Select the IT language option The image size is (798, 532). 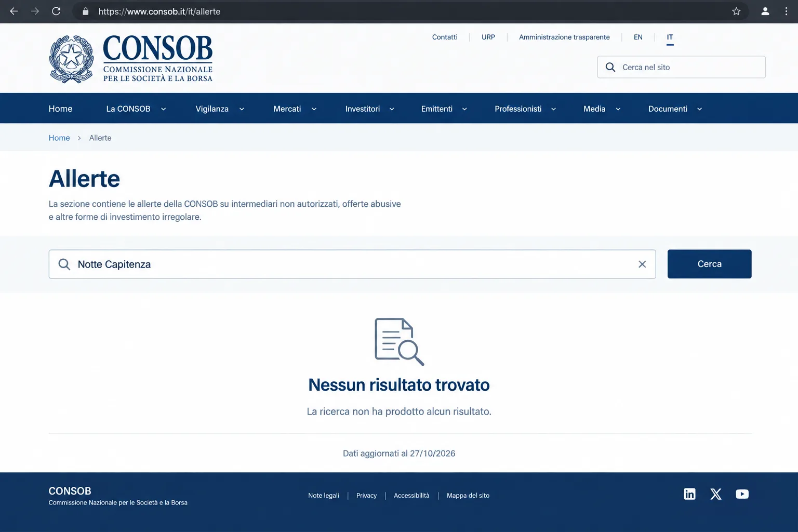point(670,37)
